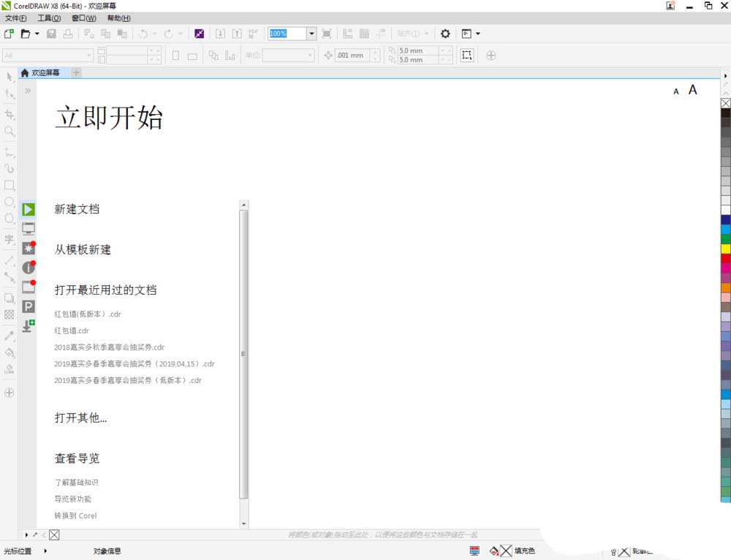
Task: Click the application launcher toolbar icon
Action: pos(466,34)
